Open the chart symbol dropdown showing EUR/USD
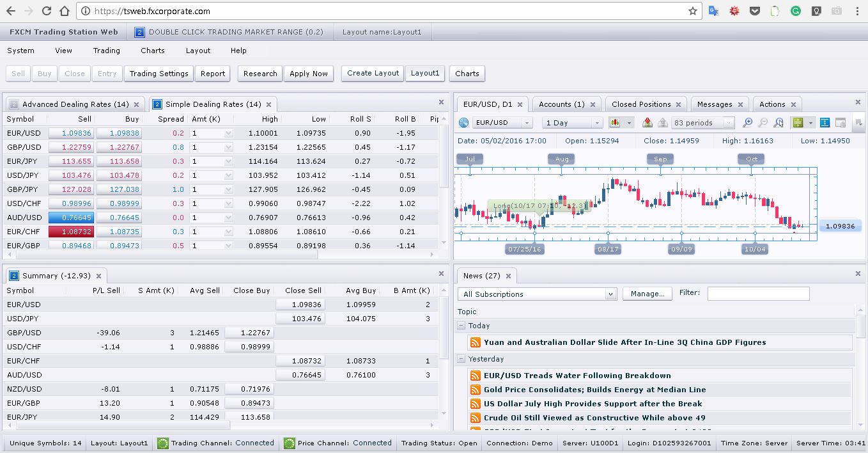 click(502, 123)
